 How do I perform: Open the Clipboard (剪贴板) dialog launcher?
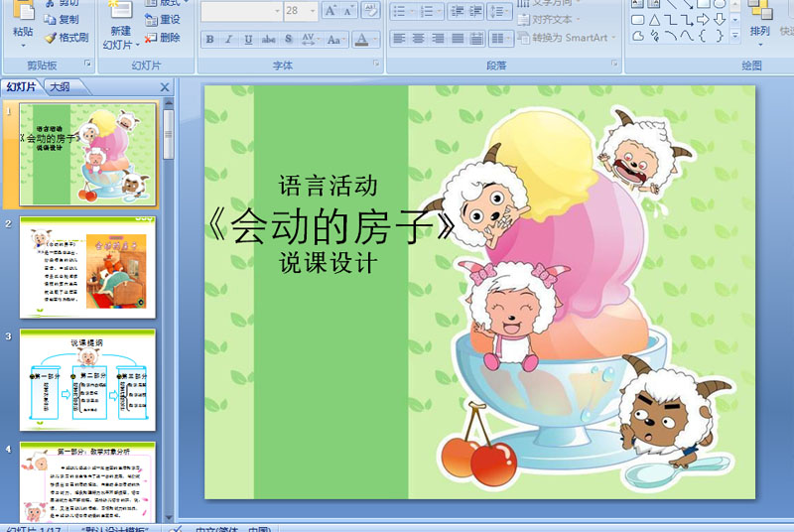point(87,64)
